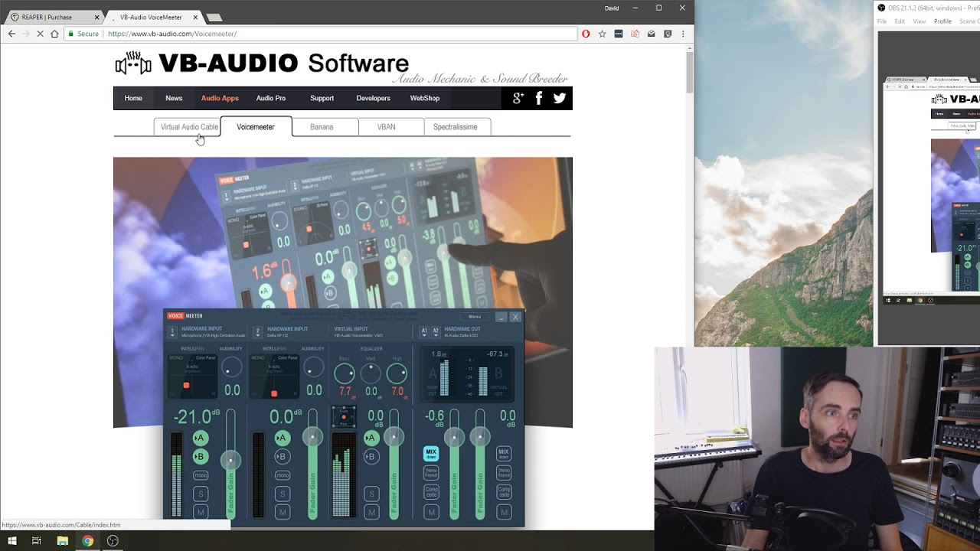This screenshot has height=551, width=980.
Task: Open Audio Pro in site navigation
Action: 271,98
